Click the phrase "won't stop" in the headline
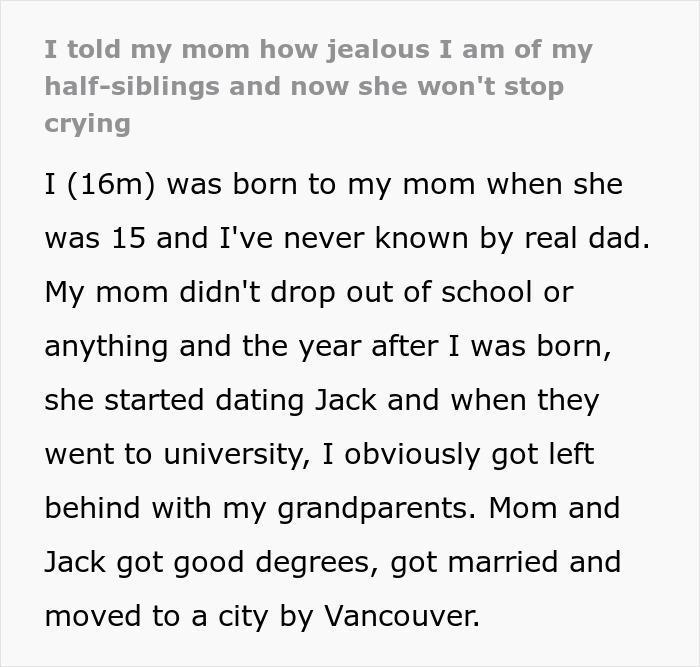This screenshot has width=700, height=667. pyautogui.click(x=491, y=87)
